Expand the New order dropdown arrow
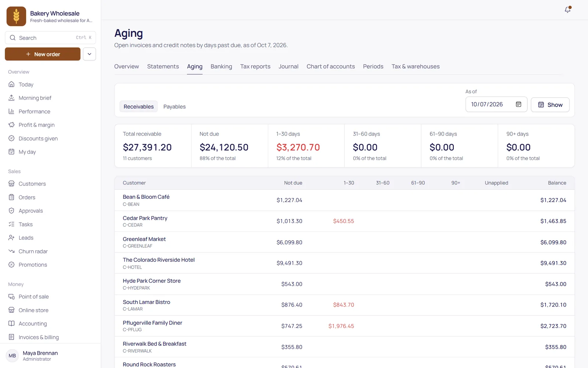588x368 pixels. tap(89, 54)
